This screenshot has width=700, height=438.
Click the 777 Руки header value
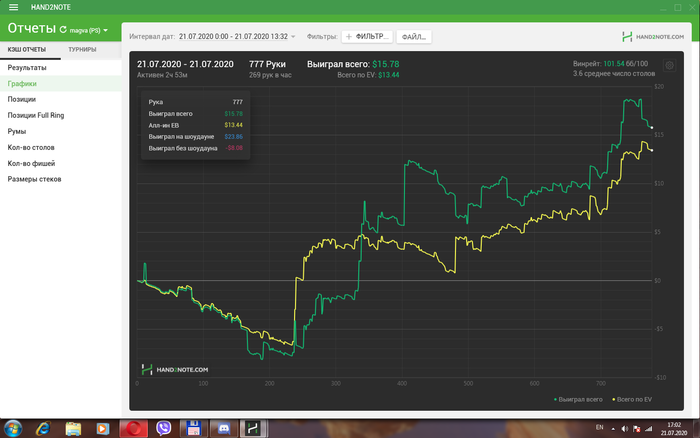point(267,64)
